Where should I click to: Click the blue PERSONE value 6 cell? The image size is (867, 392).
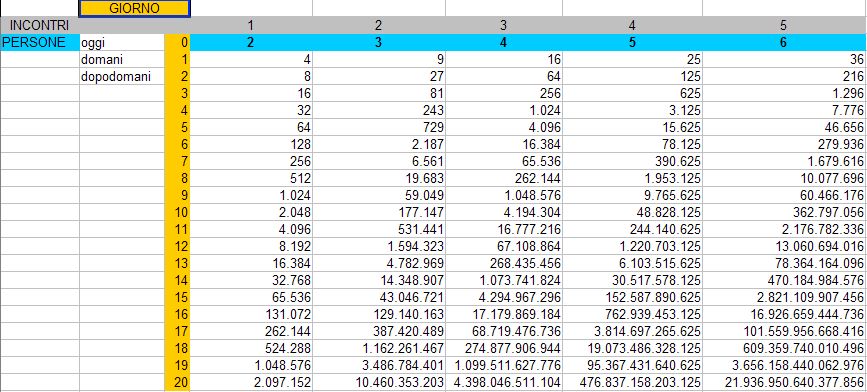784,43
